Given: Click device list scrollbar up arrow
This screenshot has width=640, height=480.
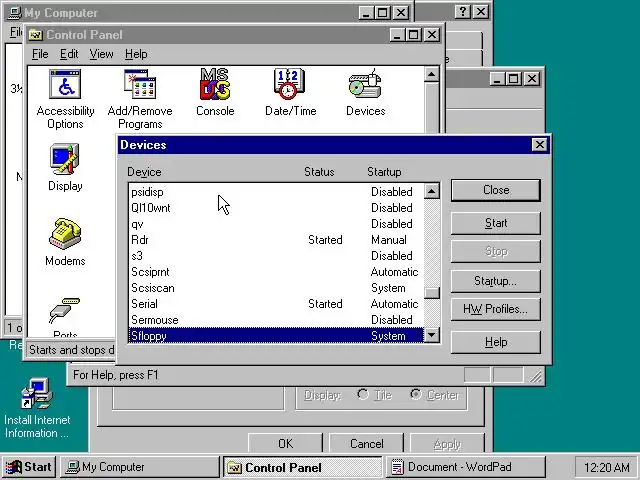Looking at the screenshot, I should [431, 191].
